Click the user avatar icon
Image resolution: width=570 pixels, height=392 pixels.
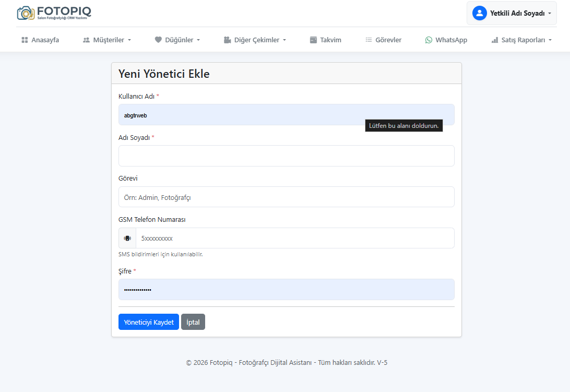pyautogui.click(x=479, y=13)
